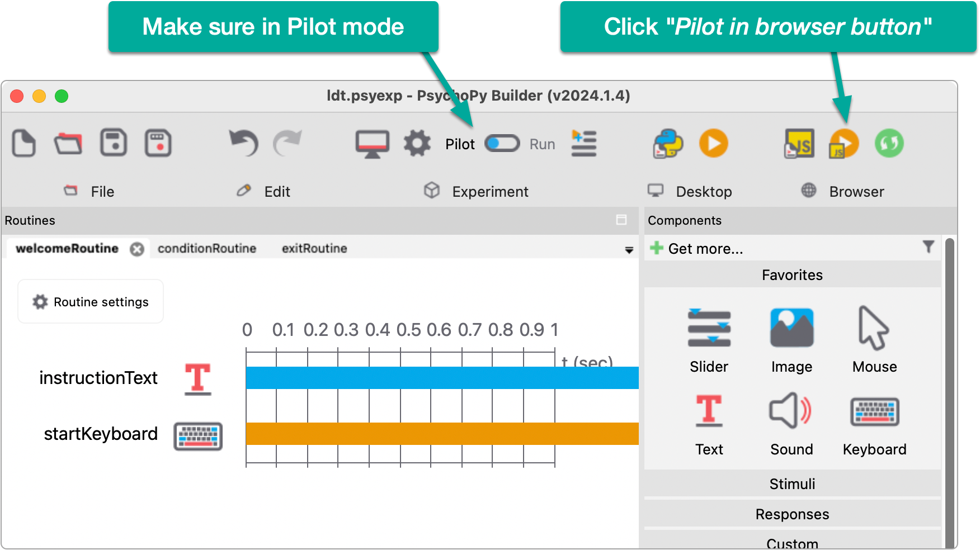Screen dimensions: 980x550
Task: Click the Pilot label next to switch
Action: point(460,144)
